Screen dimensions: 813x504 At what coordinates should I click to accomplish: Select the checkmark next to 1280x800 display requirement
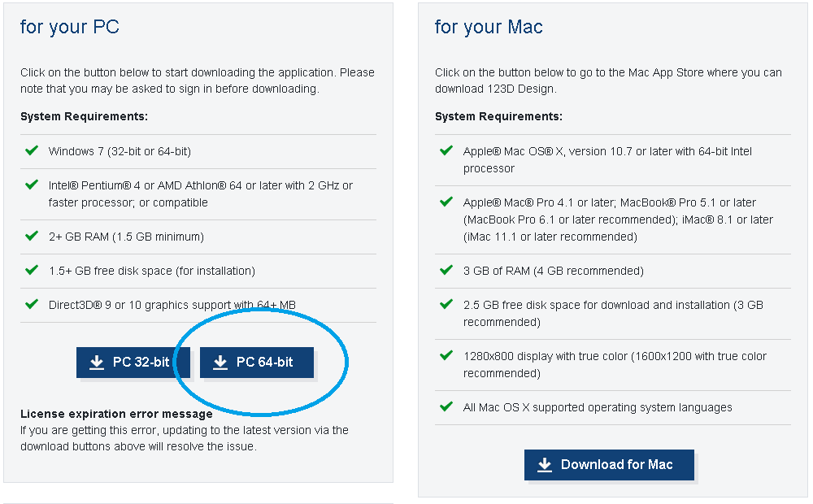(446, 355)
